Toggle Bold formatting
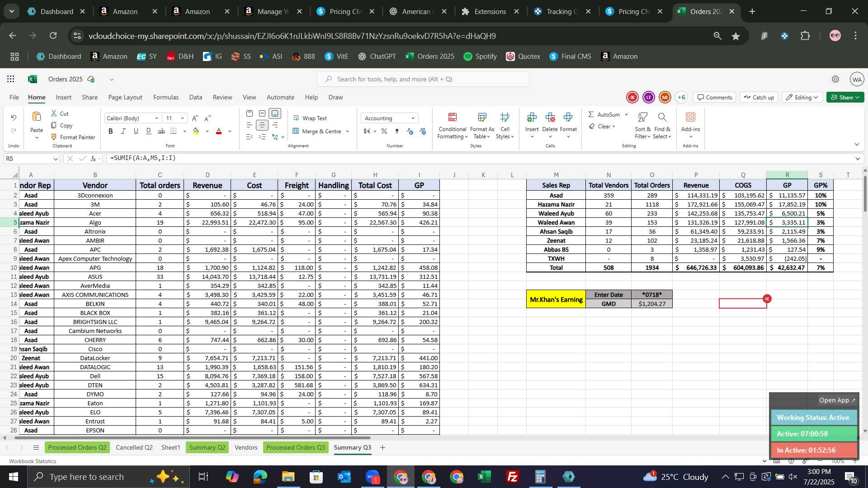This screenshot has height=488, width=868. (111, 131)
